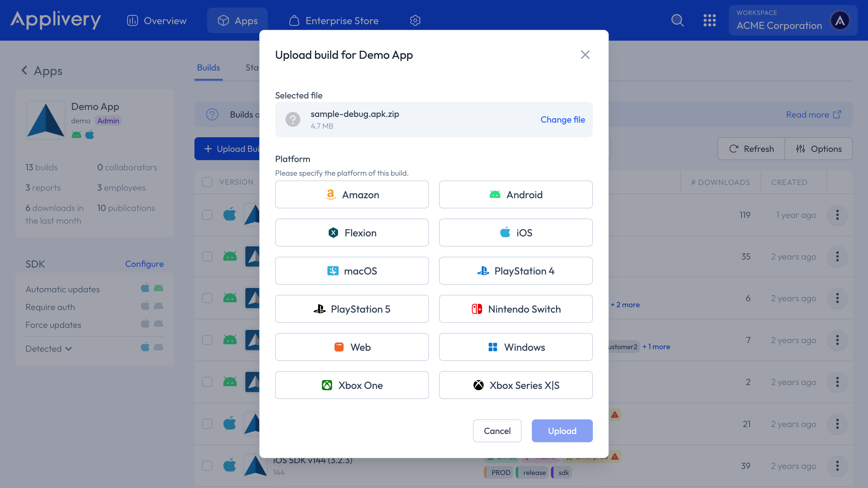Click Read more link

tap(813, 115)
